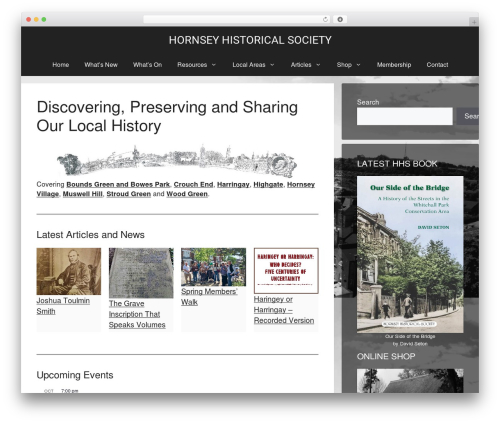
Task: Expand the Articles dropdown chevron
Action: (x=318, y=65)
